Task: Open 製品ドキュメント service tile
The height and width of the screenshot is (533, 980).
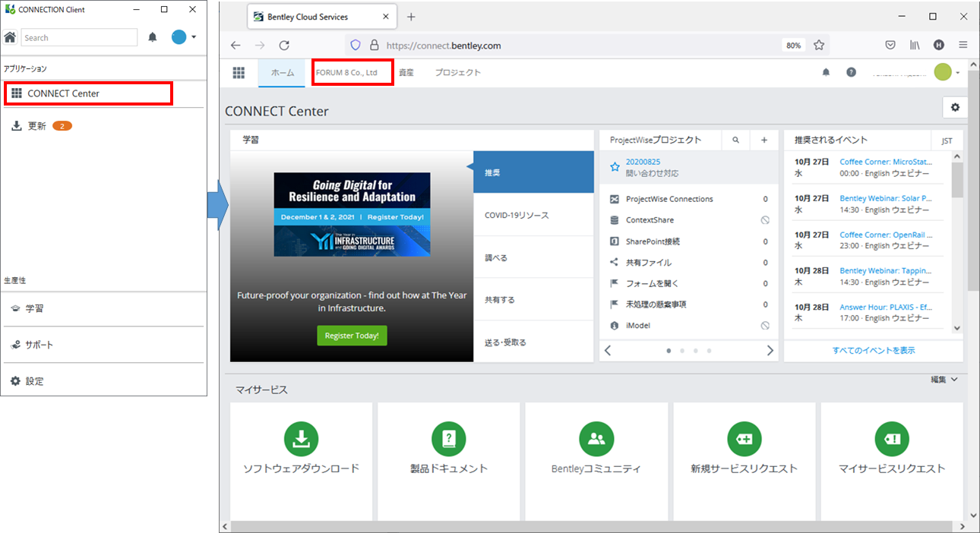Action: tap(448, 462)
